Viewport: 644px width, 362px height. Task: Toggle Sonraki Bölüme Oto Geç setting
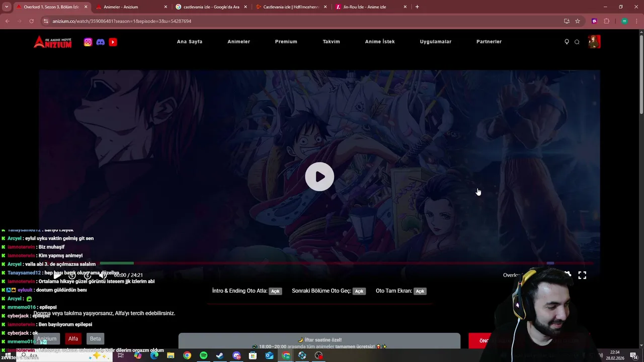(x=359, y=291)
